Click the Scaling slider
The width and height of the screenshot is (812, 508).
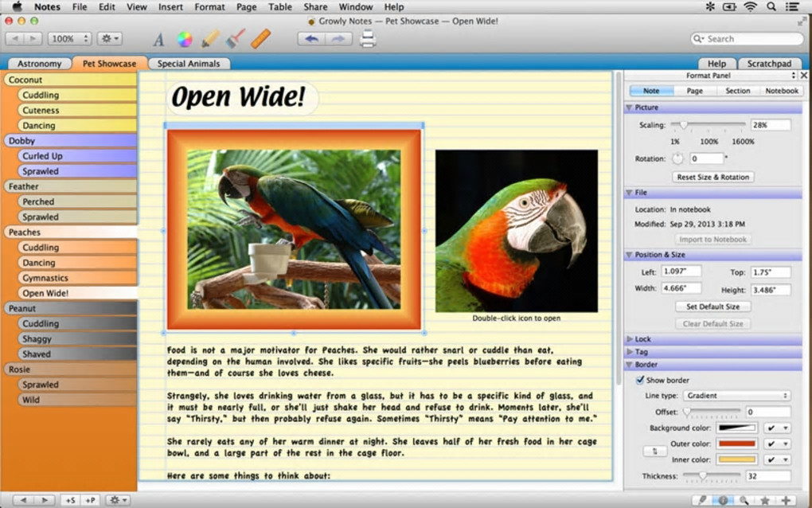(x=708, y=125)
